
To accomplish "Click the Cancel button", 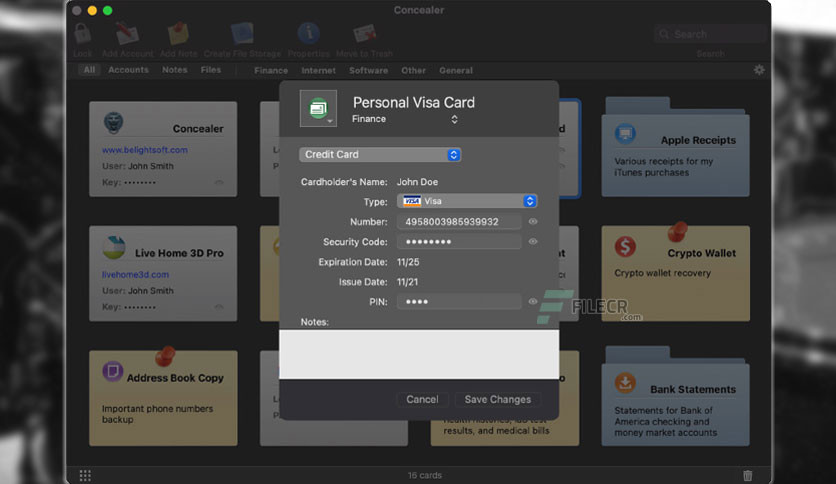I will [x=422, y=399].
